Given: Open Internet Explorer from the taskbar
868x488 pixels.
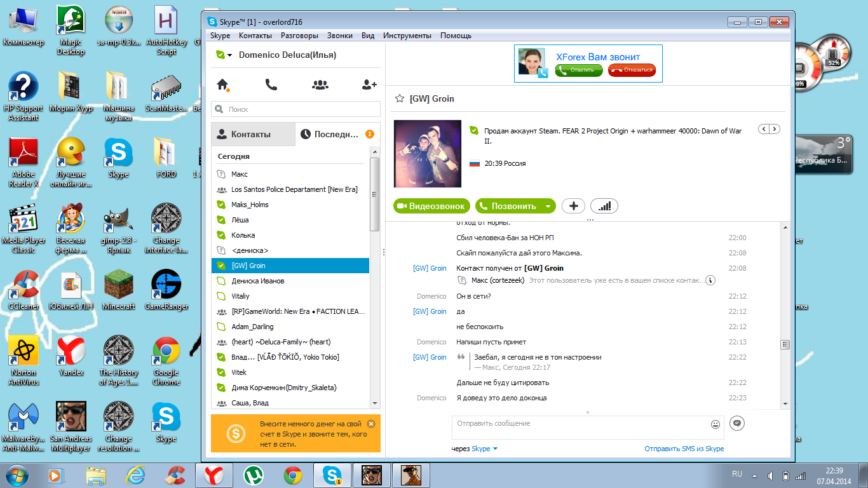Looking at the screenshot, I should click(135, 475).
